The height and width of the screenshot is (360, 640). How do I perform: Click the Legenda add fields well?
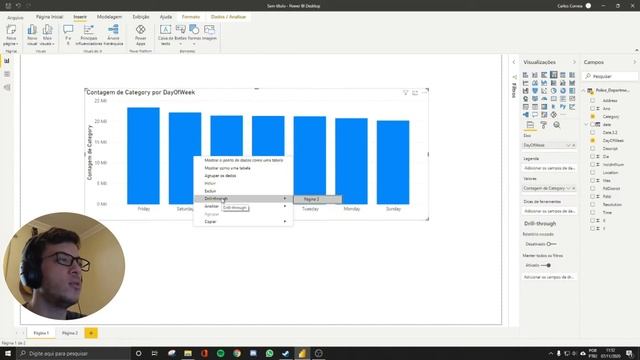point(549,168)
